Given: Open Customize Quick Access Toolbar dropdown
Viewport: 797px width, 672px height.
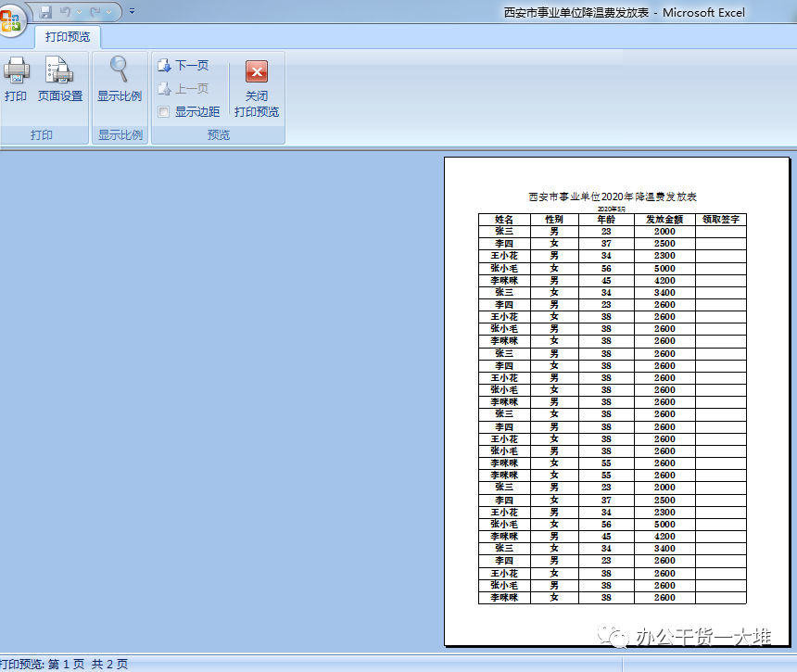Looking at the screenshot, I should click(133, 11).
